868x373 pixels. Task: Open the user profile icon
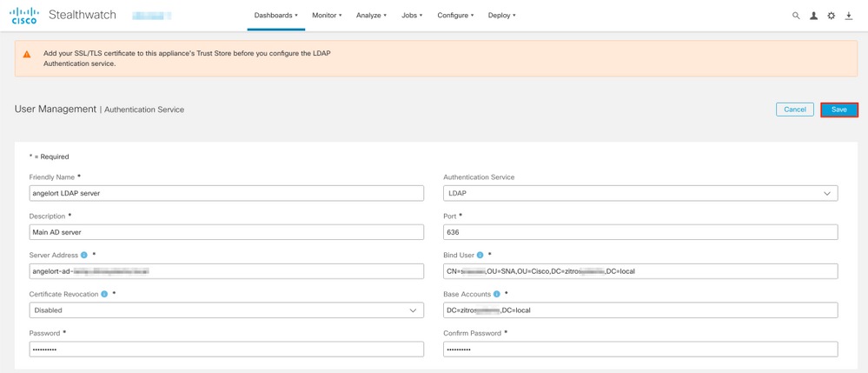click(x=813, y=16)
